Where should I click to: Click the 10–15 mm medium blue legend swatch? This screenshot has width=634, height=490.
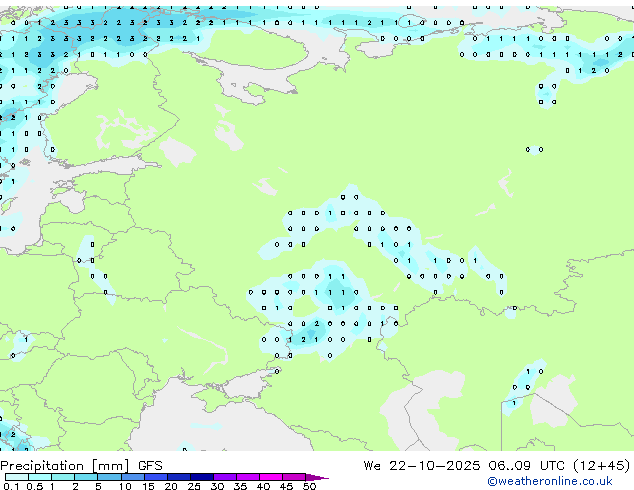[x=133, y=477]
